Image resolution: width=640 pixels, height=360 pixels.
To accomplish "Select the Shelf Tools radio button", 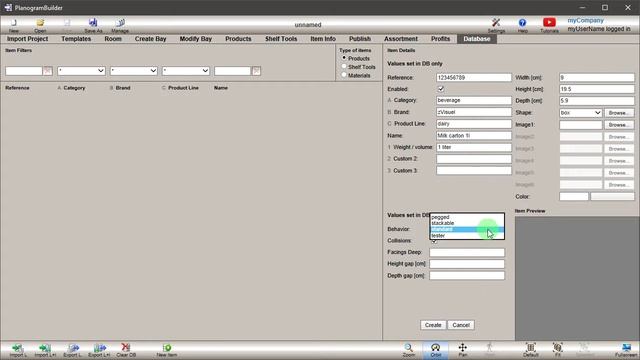I will pos(344,67).
